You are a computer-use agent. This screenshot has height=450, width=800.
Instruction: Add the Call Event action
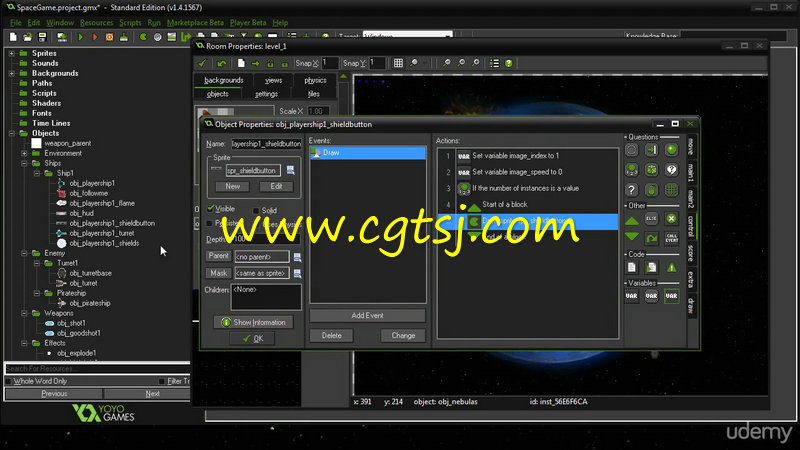coord(671,238)
